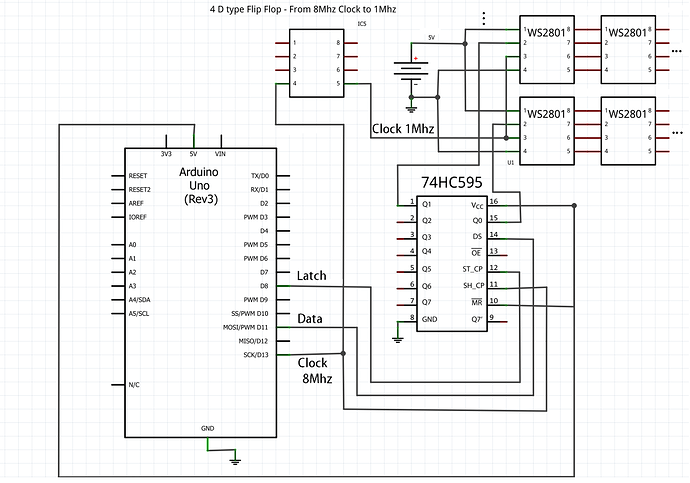Viewport: 690px width, 483px height.
Task: Select the 'Latch' label near D8
Action: pyautogui.click(x=312, y=276)
